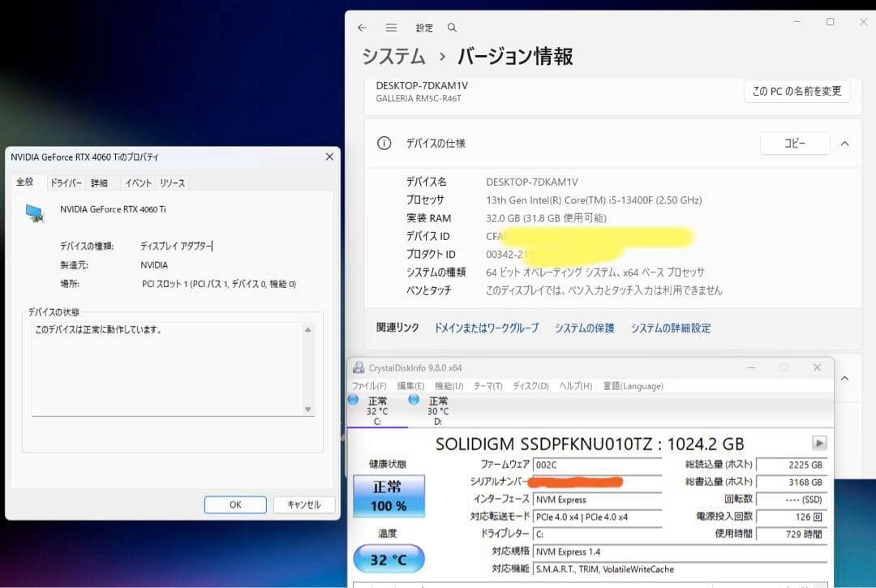This screenshot has width=876, height=588.
Task: Click next disk play arrow button
Action: 819,444
